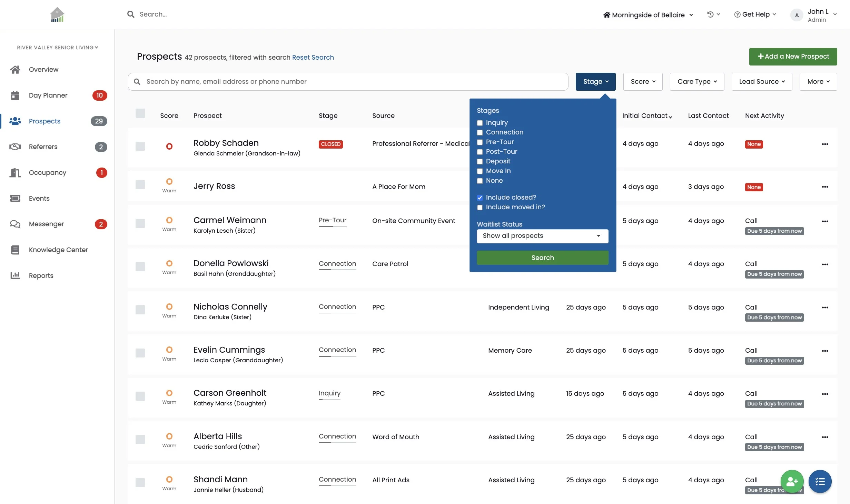Click Robby Schaden's red score circle
The width and height of the screenshot is (850, 504).
tap(169, 147)
